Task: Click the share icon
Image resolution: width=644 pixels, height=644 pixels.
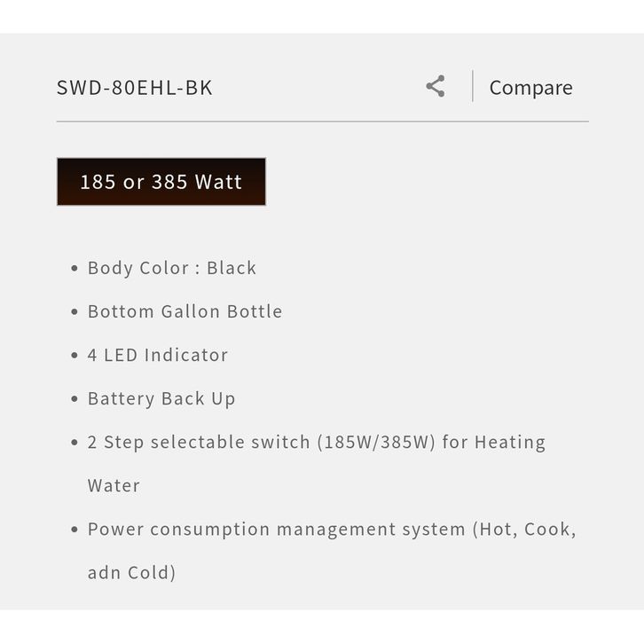Action: point(435,87)
